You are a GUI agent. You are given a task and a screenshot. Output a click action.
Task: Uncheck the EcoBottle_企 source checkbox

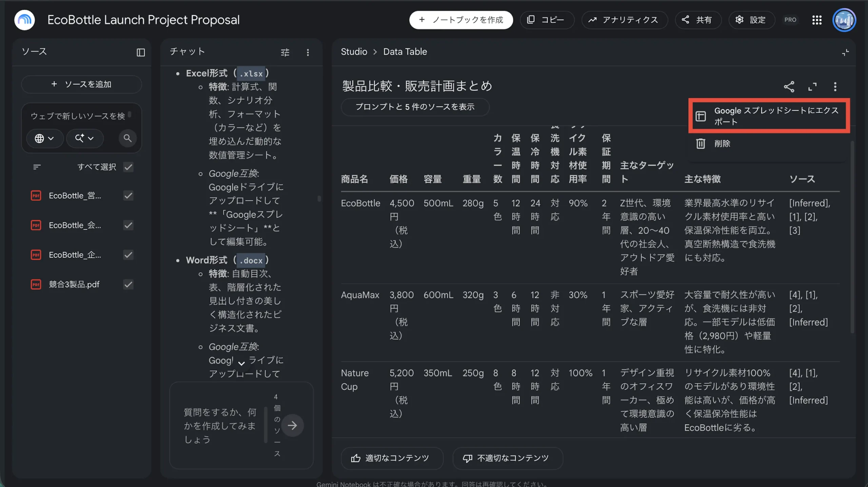pos(128,255)
